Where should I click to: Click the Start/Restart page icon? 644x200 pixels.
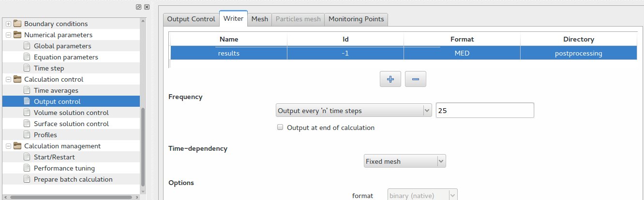pos(27,157)
